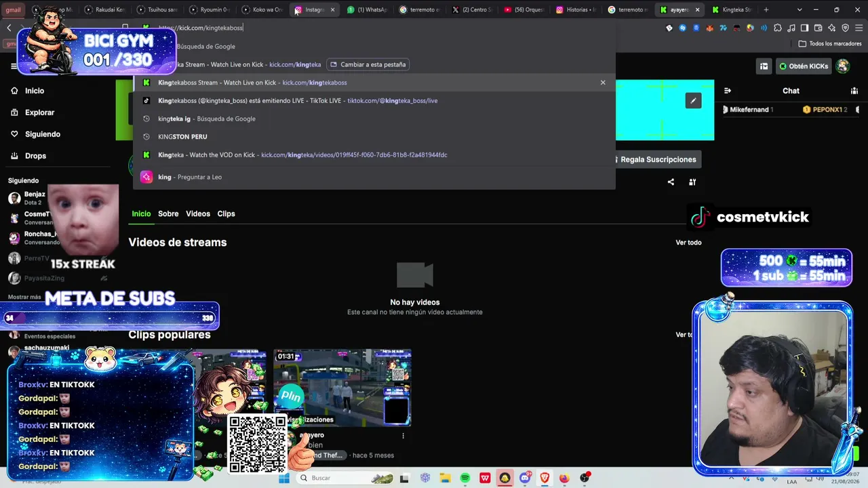Open the clip options three-dot menu

pyautogui.click(x=403, y=436)
